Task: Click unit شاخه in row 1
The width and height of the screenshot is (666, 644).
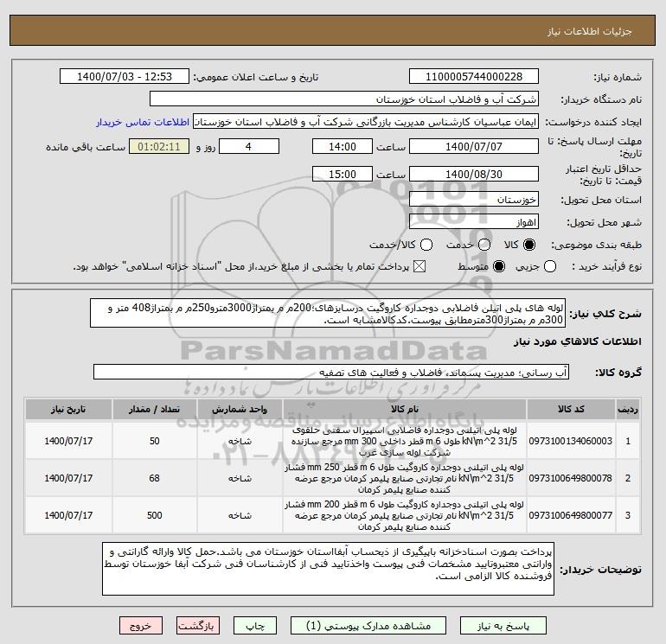Action: (240, 441)
